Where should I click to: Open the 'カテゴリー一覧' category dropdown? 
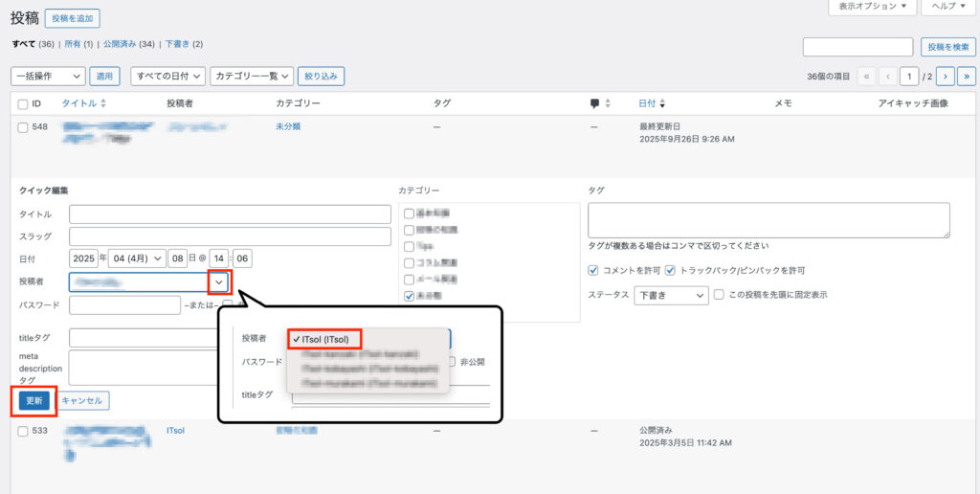click(x=252, y=76)
